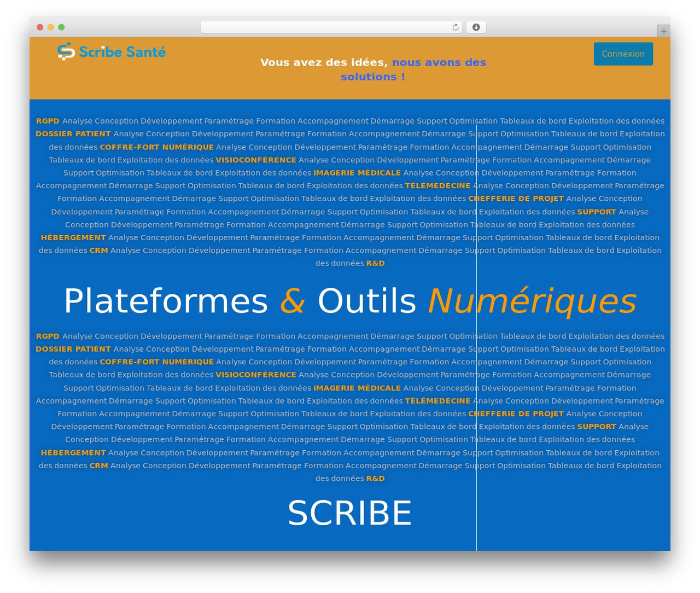The width and height of the screenshot is (700, 593).
Task: Close the browser window with the red button
Action: point(40,27)
